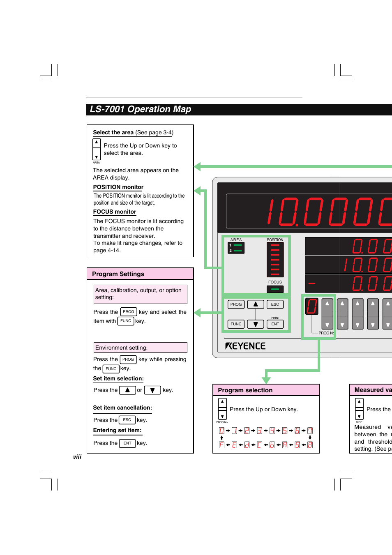
Task: Click the up-arrow key between PROG and ESC
Action: [256, 304]
